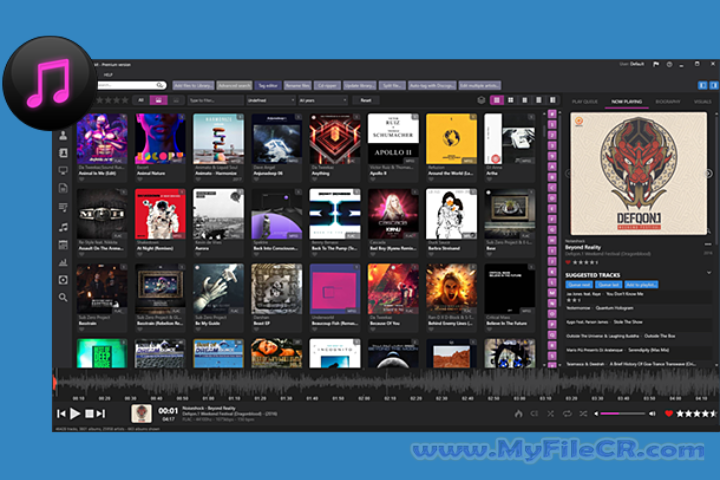
Task: Switch to the four-square tile view
Action: click(511, 100)
